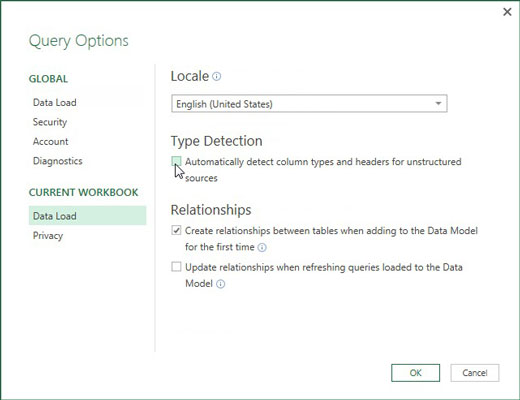
Task: Open the Locale dropdown arrow
Action: [x=438, y=104]
